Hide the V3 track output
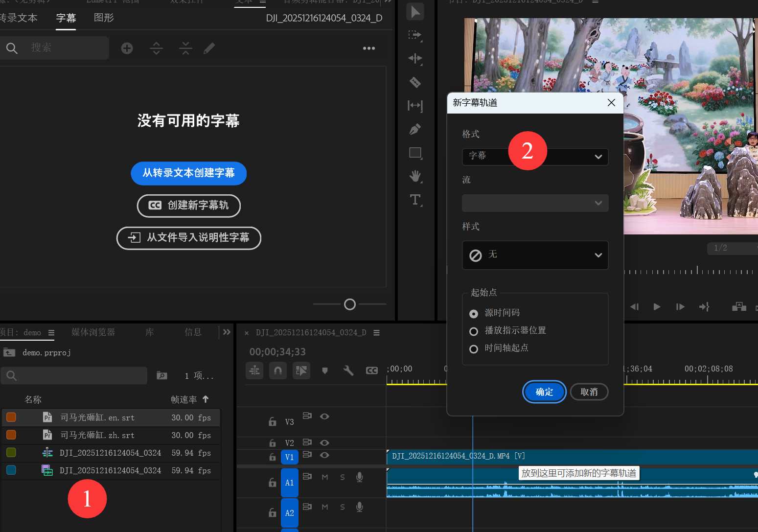 pyautogui.click(x=324, y=416)
